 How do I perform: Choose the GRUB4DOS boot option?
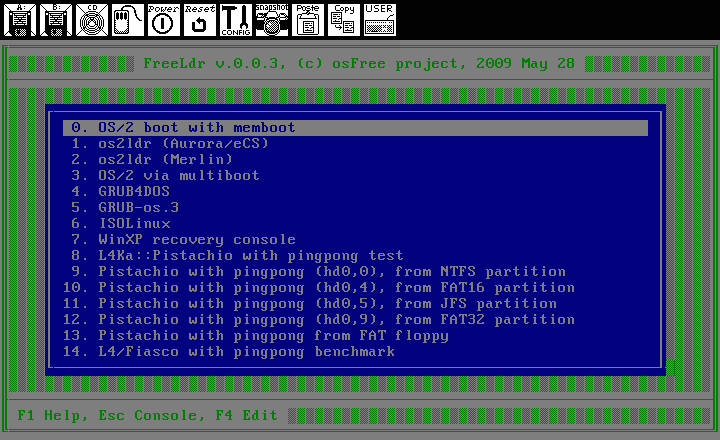[133, 192]
